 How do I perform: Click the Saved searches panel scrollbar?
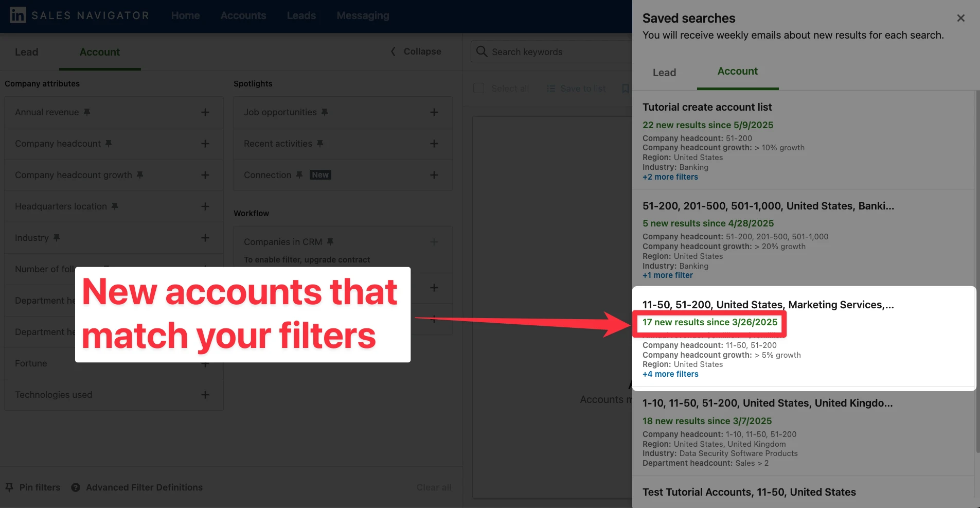pyautogui.click(x=977, y=272)
